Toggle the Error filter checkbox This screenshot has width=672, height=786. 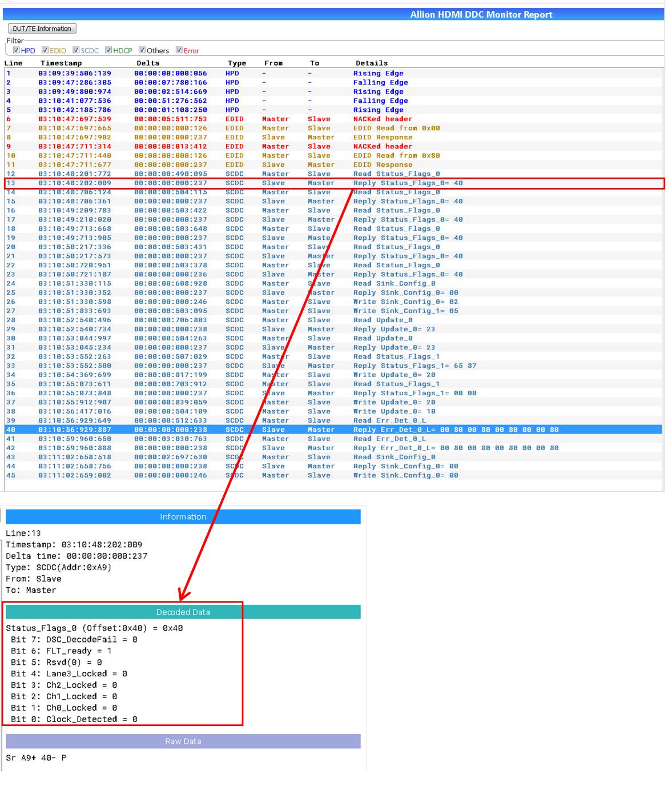[x=179, y=50]
